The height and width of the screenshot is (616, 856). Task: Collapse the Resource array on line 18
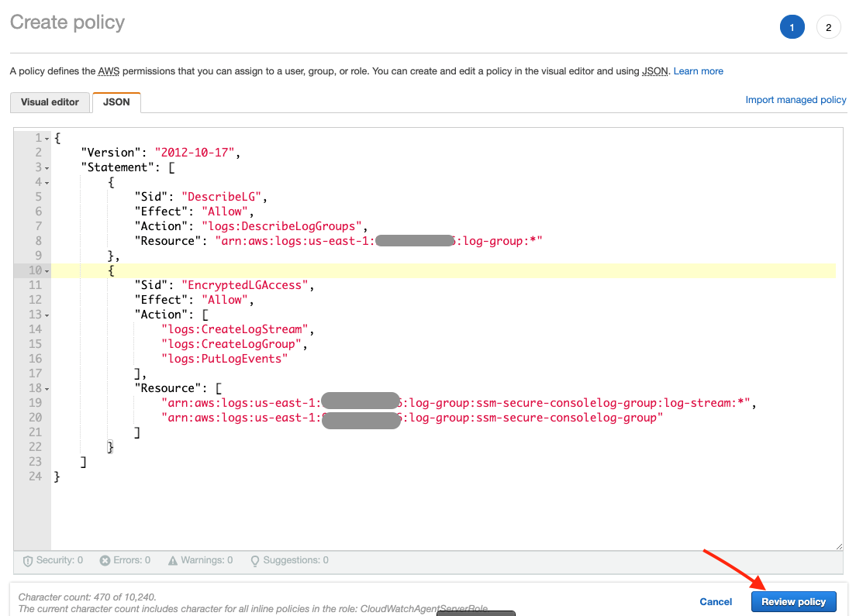(45, 387)
